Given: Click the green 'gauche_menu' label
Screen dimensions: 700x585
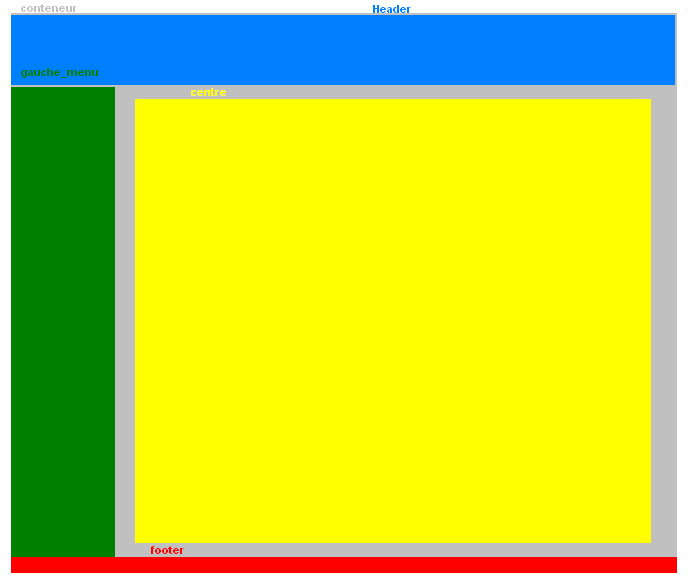Looking at the screenshot, I should pyautogui.click(x=59, y=72).
